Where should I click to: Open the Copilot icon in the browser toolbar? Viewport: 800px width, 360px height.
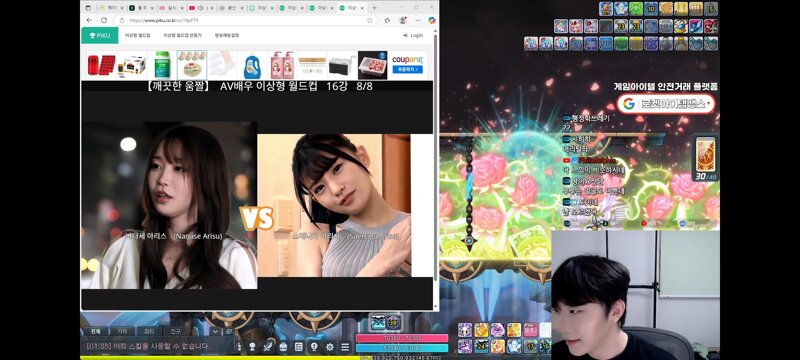pyautogui.click(x=432, y=20)
